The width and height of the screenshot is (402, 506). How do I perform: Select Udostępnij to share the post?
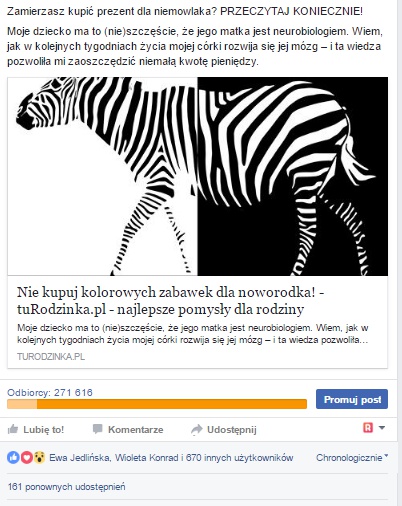pyautogui.click(x=232, y=430)
